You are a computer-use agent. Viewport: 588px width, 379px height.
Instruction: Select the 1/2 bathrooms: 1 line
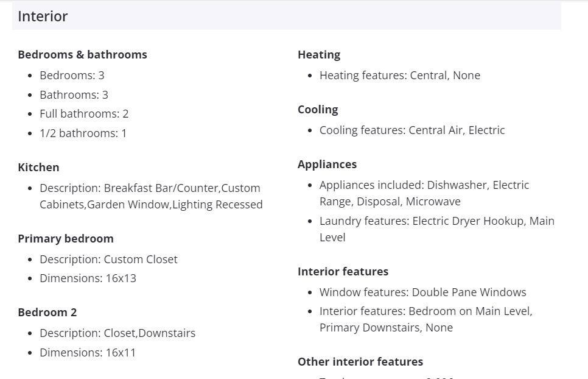click(83, 133)
